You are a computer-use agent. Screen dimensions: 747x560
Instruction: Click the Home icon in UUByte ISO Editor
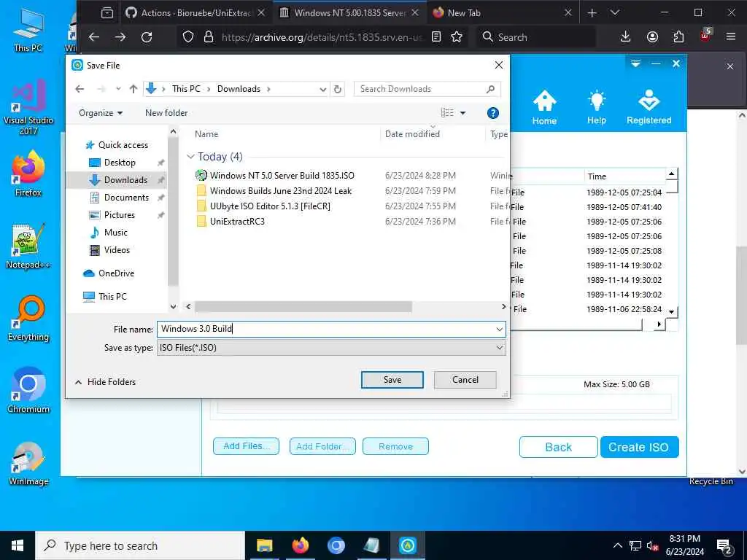544,108
